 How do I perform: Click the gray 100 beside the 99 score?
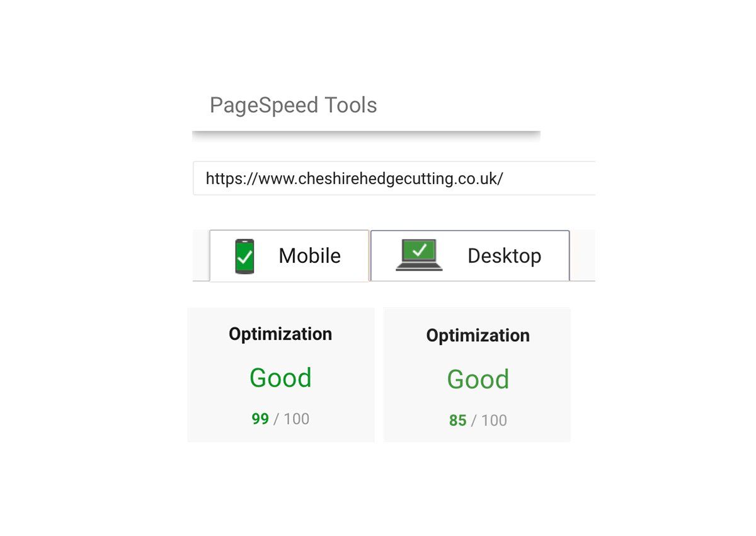[296, 419]
